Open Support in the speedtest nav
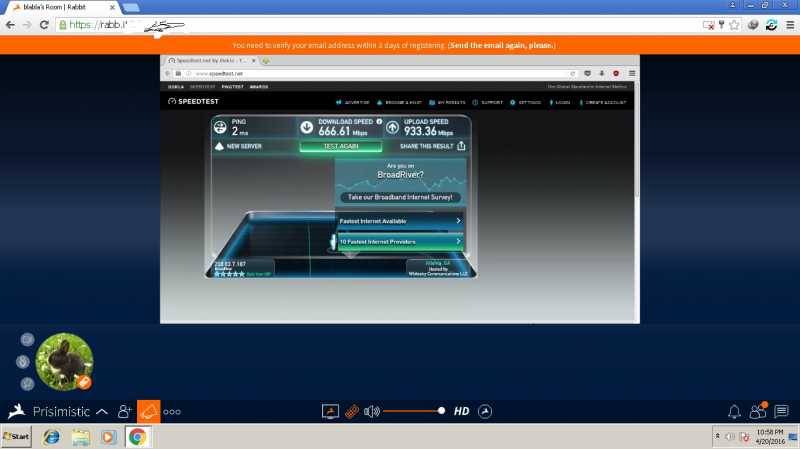This screenshot has width=800, height=449. coord(488,103)
